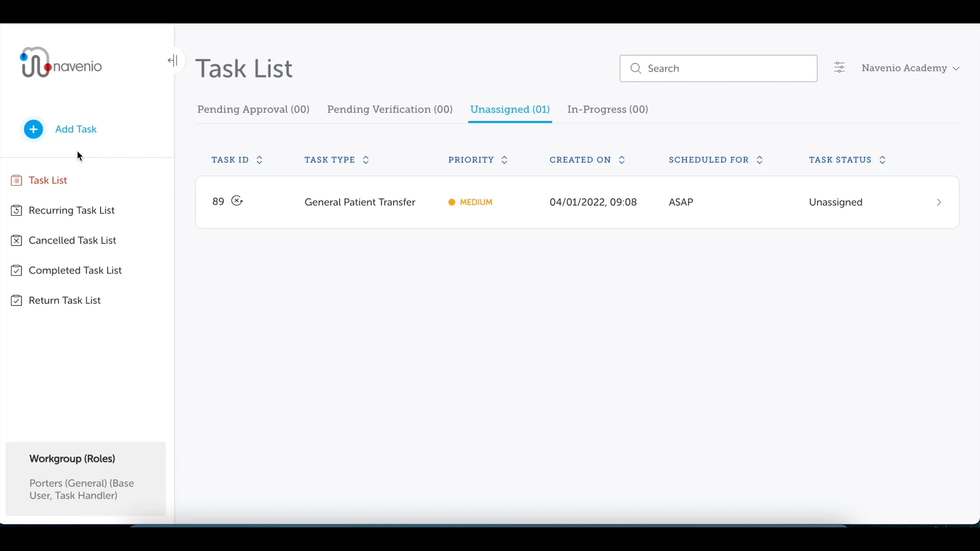Click into the Search input field
The width and height of the screenshot is (980, 551).
(718, 68)
